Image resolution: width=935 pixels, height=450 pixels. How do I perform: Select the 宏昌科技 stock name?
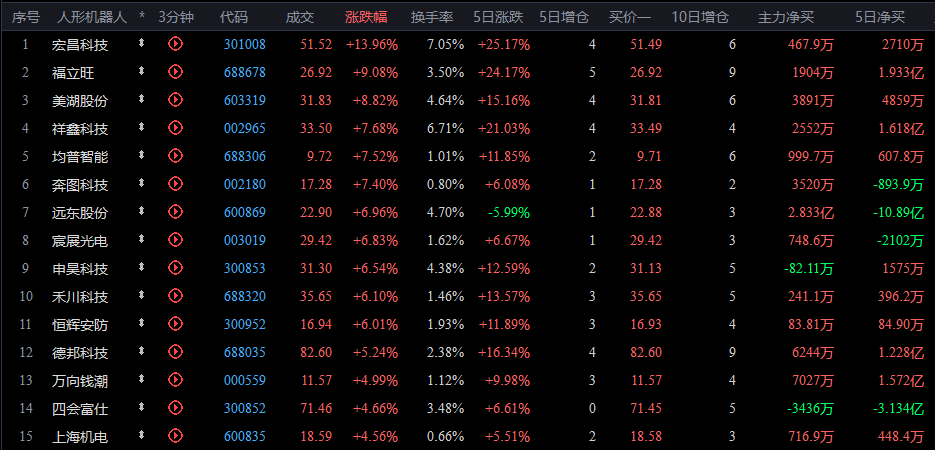[81, 45]
